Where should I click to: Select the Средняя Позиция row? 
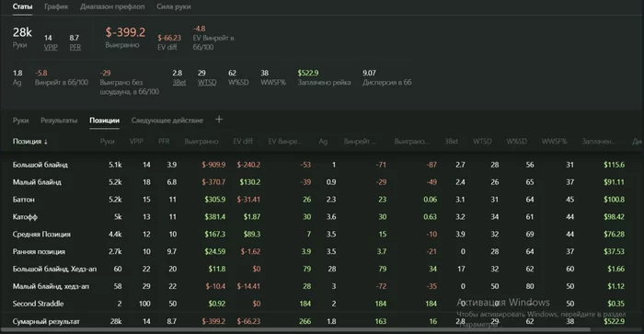click(322, 235)
